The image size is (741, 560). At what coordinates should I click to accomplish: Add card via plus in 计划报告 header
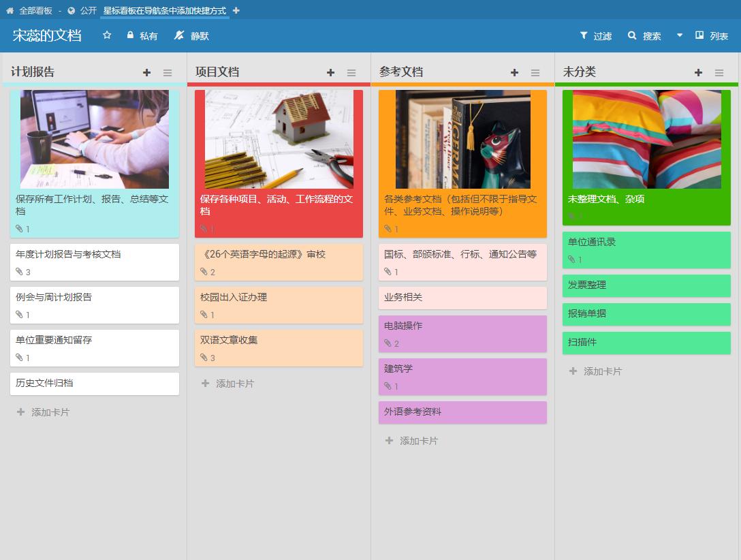point(147,72)
